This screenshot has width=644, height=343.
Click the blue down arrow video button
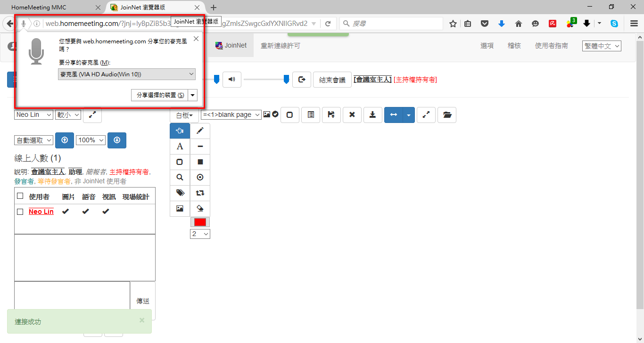coord(117,140)
